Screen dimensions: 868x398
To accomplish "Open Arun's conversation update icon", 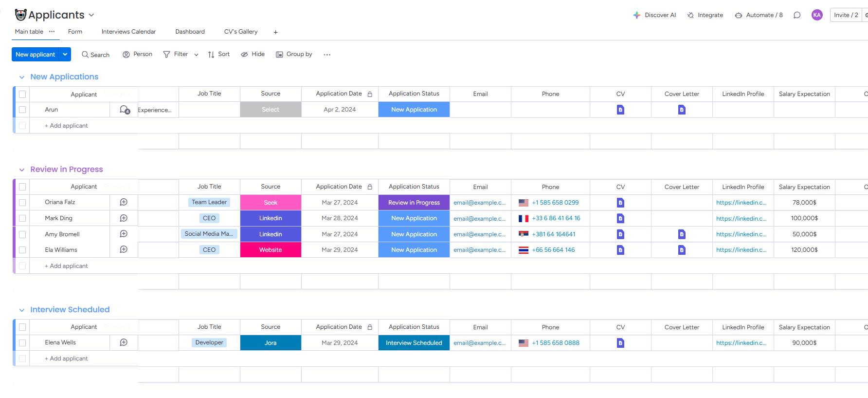I will pyautogui.click(x=125, y=110).
